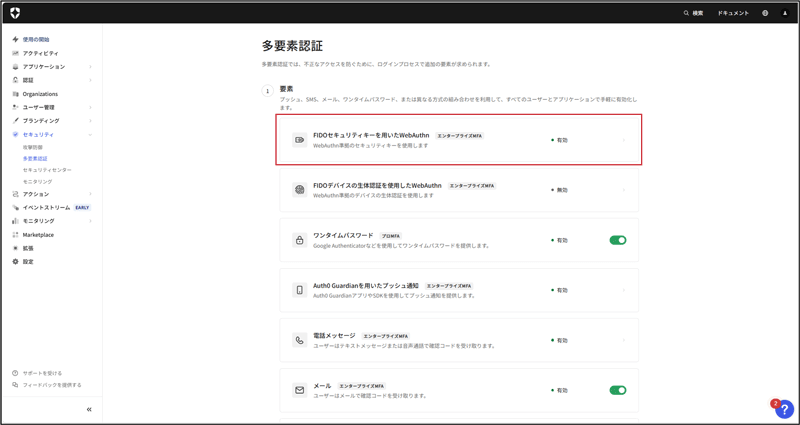Click the 設定 gear icon
The width and height of the screenshot is (800, 425).
(x=15, y=261)
